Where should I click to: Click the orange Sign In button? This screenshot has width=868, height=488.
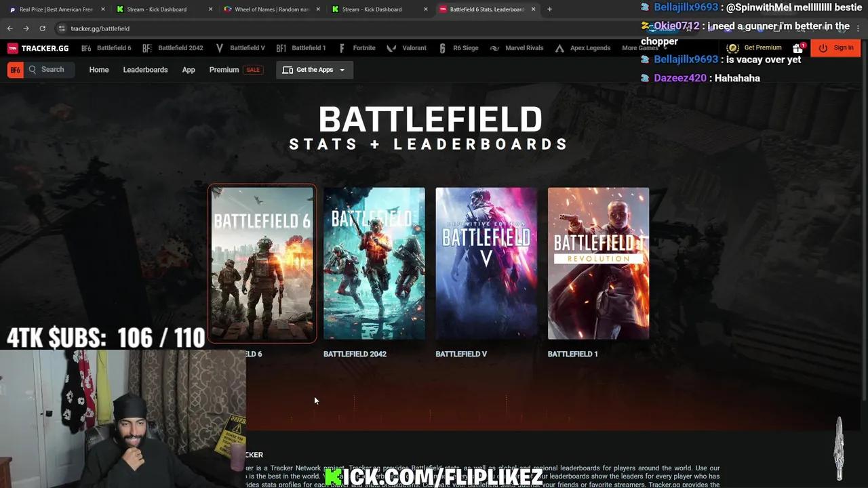click(x=836, y=48)
